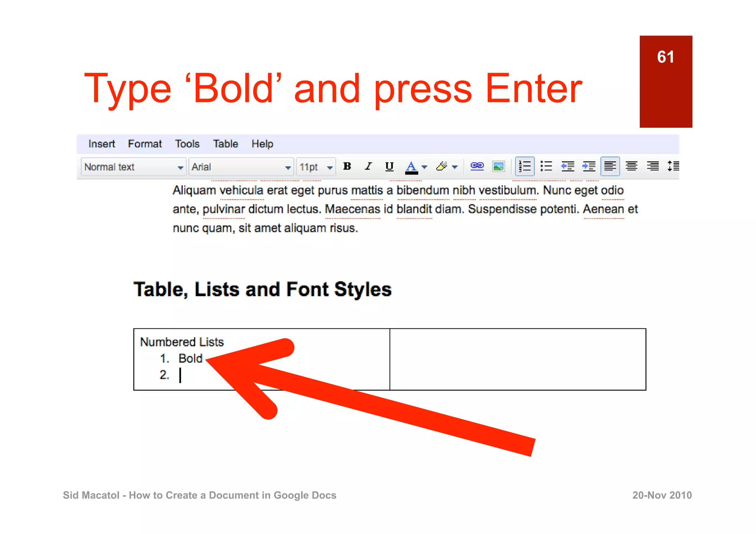Image resolution: width=756 pixels, height=534 pixels.
Task: Click the 'Bold' list item
Action: pos(190,358)
